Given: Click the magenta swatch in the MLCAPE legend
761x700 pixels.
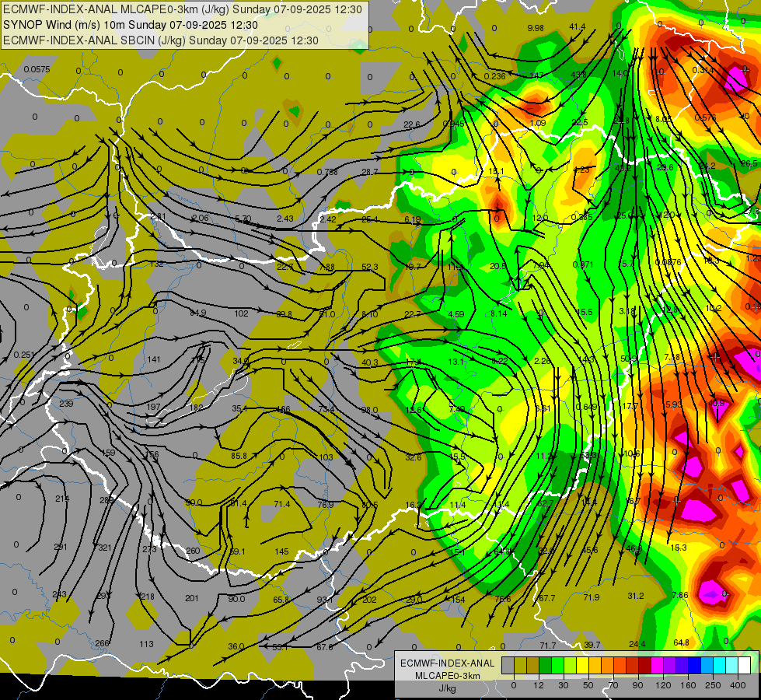Looking at the screenshot, I should coord(658,666).
